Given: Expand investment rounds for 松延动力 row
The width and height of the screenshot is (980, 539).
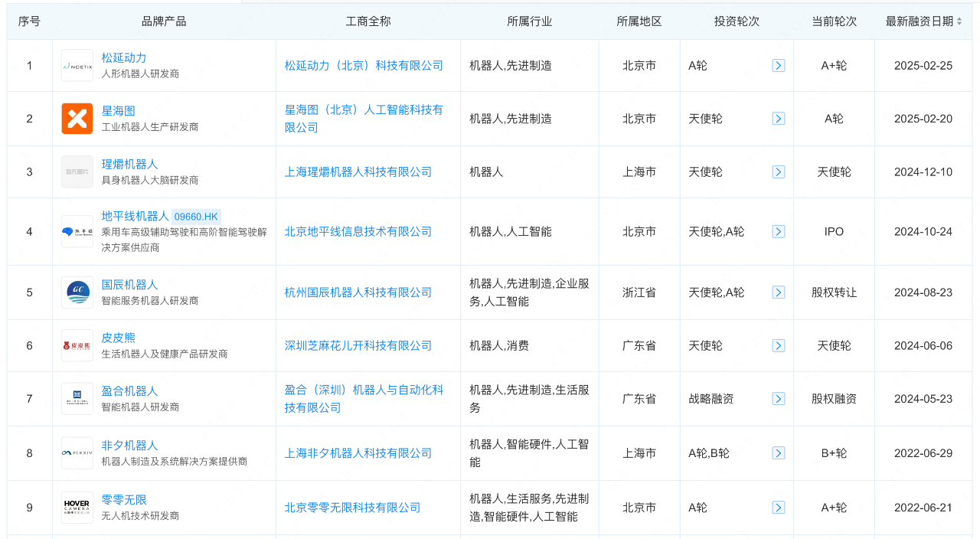Looking at the screenshot, I should (x=779, y=66).
